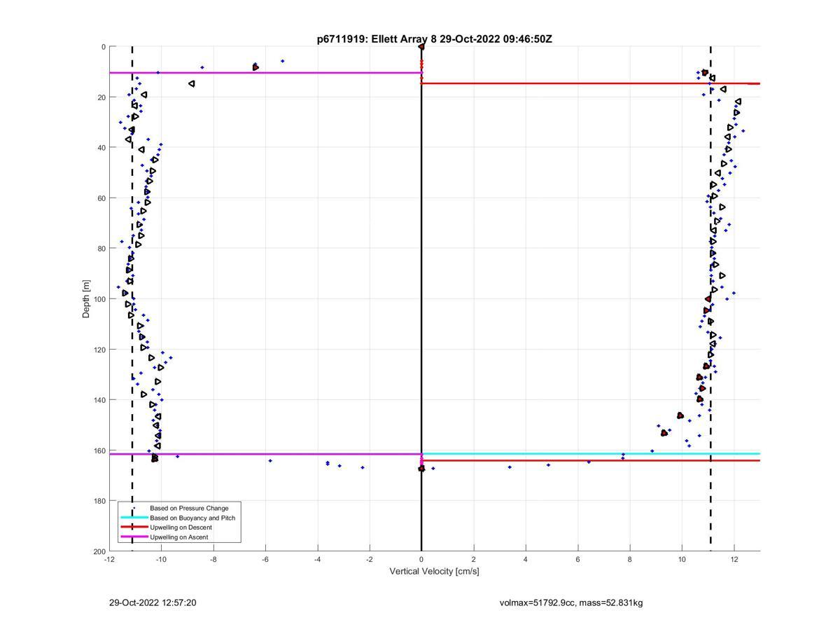The height and width of the screenshot is (620, 840).
Task: Click the timestamp 29-Oct-2022 12:57:20
Action: [153, 602]
